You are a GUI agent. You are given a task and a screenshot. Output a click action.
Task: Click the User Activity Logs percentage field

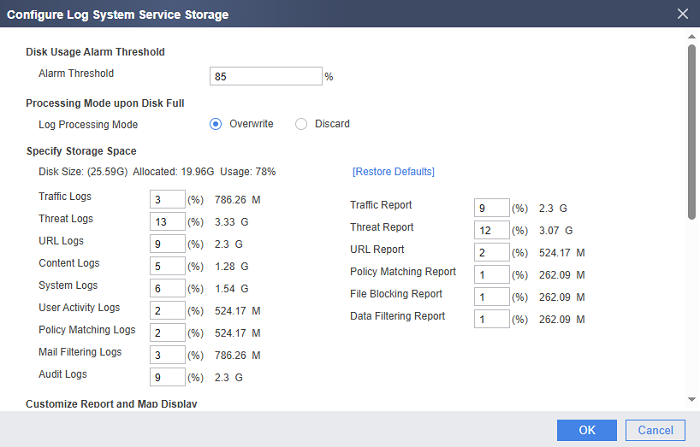click(x=167, y=310)
